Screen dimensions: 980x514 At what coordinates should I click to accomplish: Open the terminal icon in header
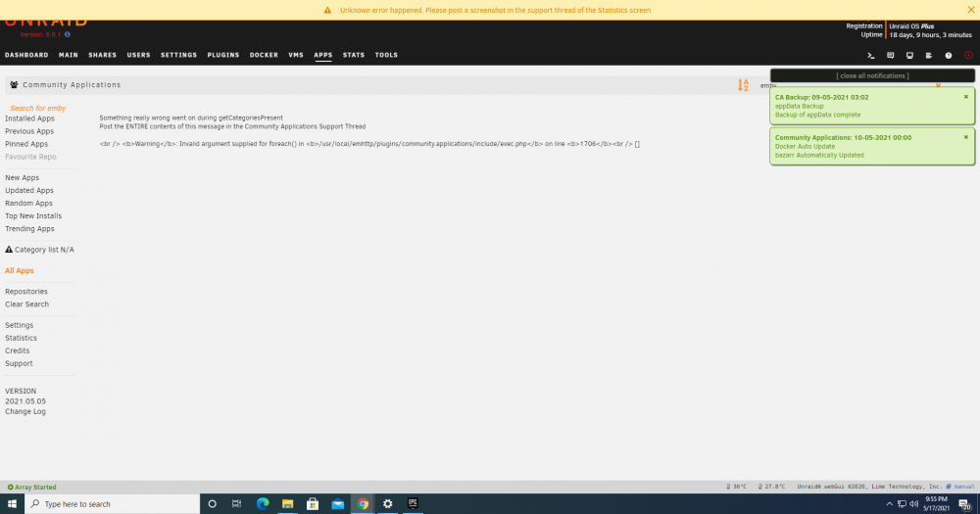pos(870,56)
